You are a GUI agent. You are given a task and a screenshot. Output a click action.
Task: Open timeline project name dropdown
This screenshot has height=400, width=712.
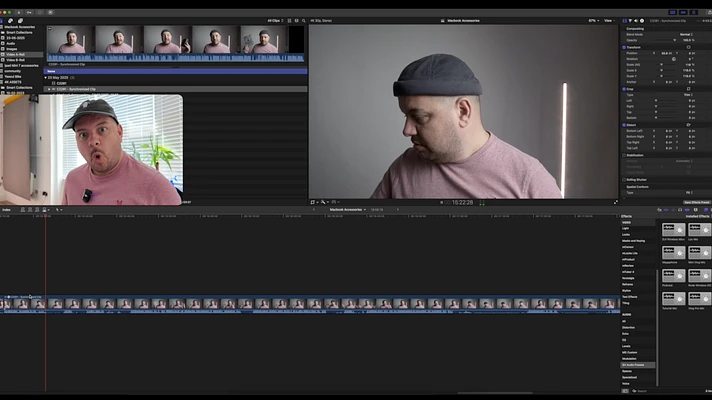347,210
